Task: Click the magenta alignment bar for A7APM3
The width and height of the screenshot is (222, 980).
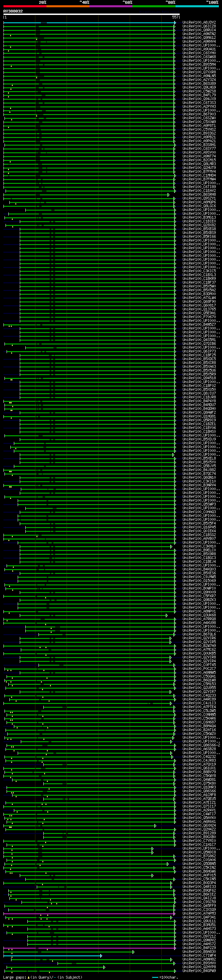Action: click(x=89, y=913)
